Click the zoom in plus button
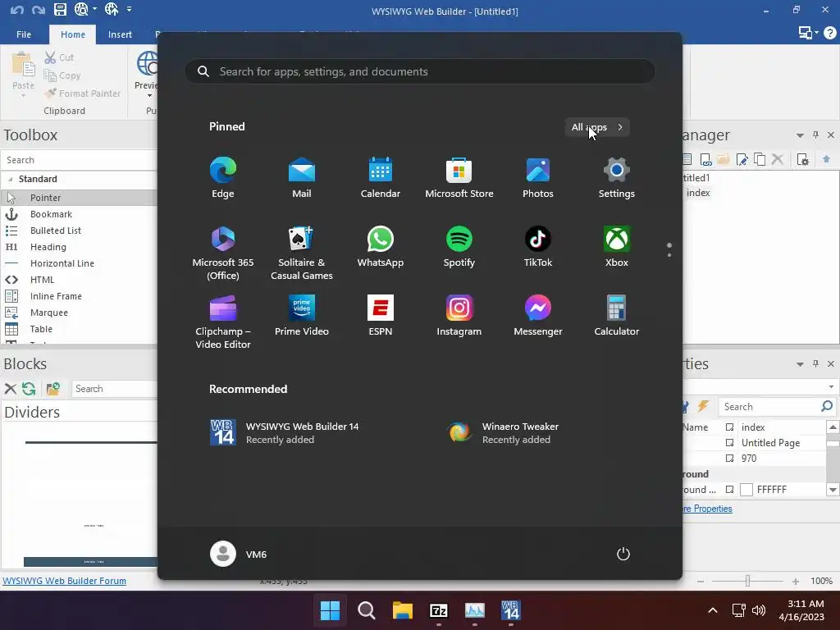 click(x=796, y=582)
